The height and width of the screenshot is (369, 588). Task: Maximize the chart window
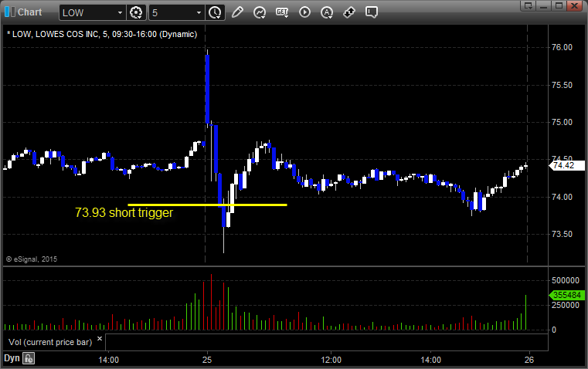point(559,5)
